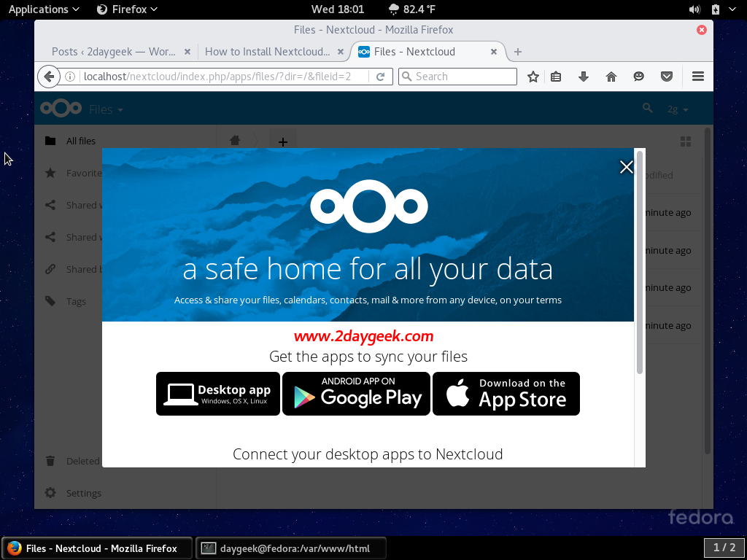Click the site information icon in the URL bar
Screen dimensions: 747x560
coord(70,77)
